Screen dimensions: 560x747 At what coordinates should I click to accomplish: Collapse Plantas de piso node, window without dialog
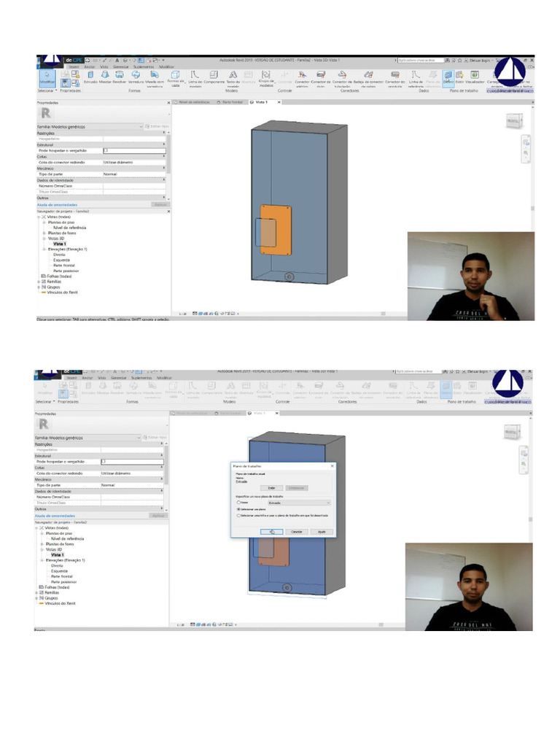(44, 222)
